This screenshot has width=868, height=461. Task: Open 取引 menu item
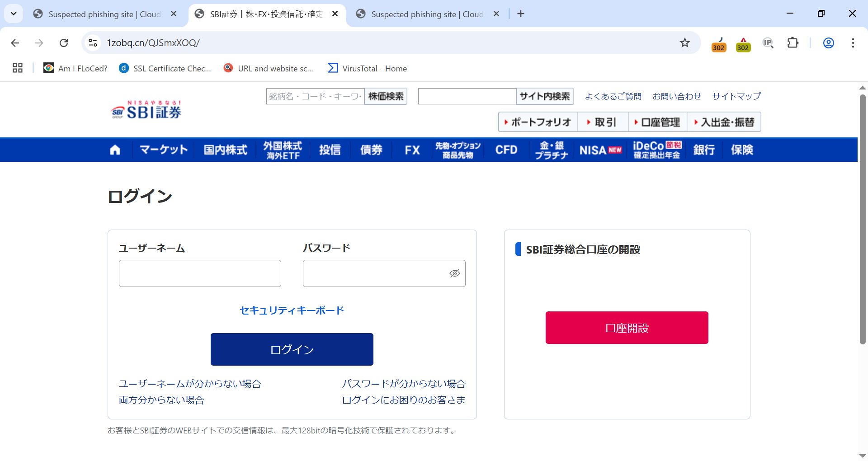point(603,122)
